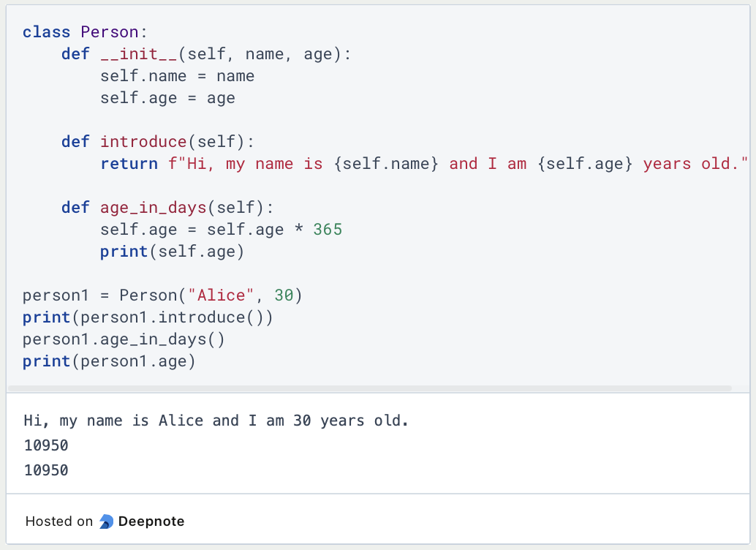Click the "class Person:" line
Image resolution: width=756 pixels, height=550 pixels.
click(85, 32)
